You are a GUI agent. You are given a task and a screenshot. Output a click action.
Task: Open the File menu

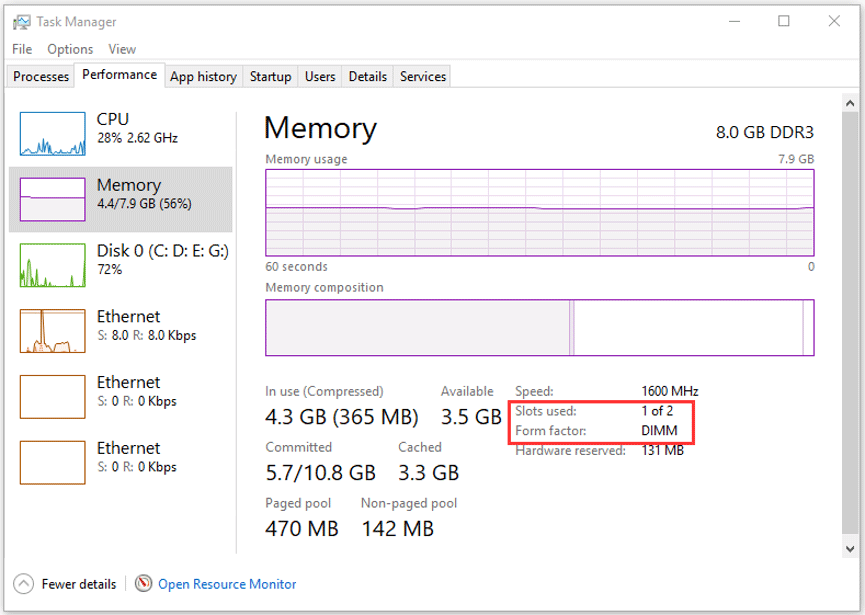pyautogui.click(x=22, y=49)
